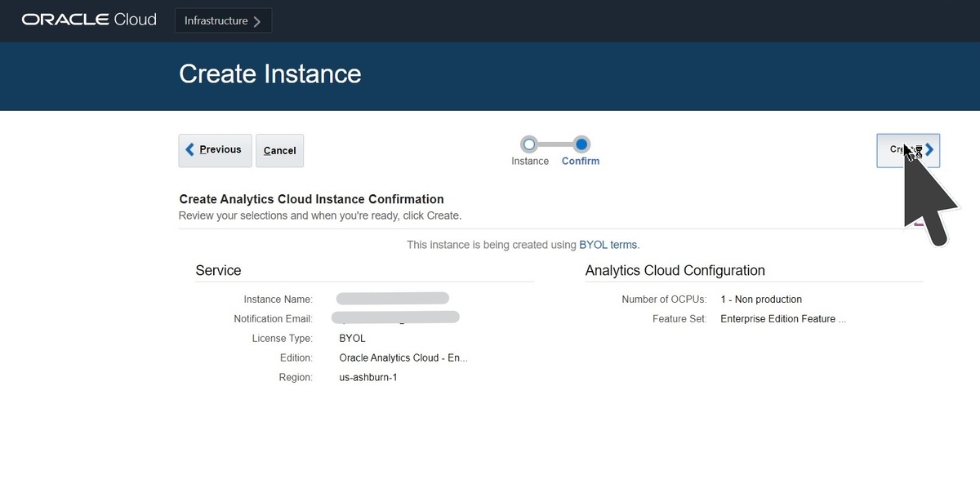
Task: Go back with the Previous button
Action: (215, 150)
